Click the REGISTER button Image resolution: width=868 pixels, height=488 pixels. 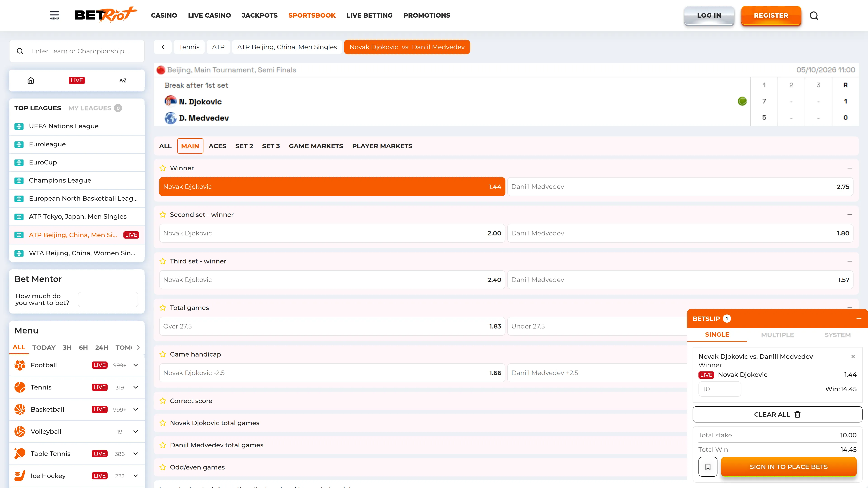[x=771, y=16]
